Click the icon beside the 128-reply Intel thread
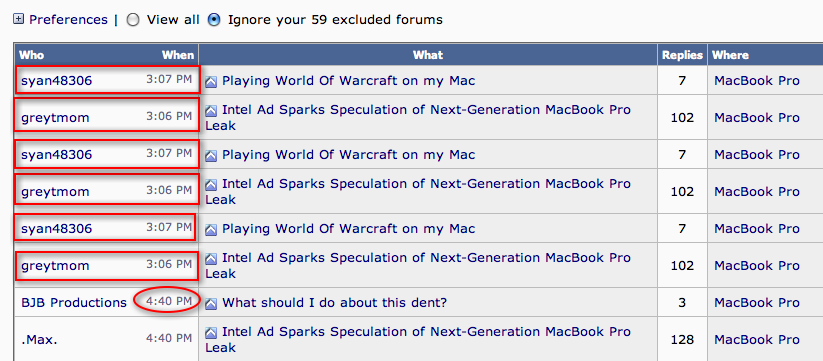The image size is (823, 361). point(211,332)
